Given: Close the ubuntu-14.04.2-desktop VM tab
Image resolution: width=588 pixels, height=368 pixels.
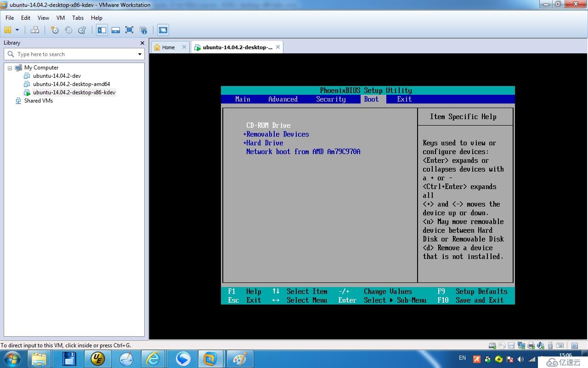Looking at the screenshot, I should tap(278, 47).
